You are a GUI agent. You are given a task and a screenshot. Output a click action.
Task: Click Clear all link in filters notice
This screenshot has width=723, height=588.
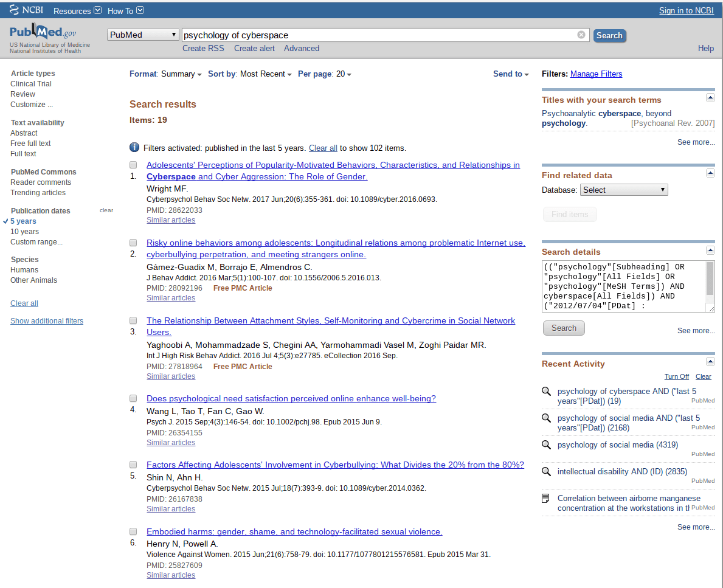[x=323, y=148]
